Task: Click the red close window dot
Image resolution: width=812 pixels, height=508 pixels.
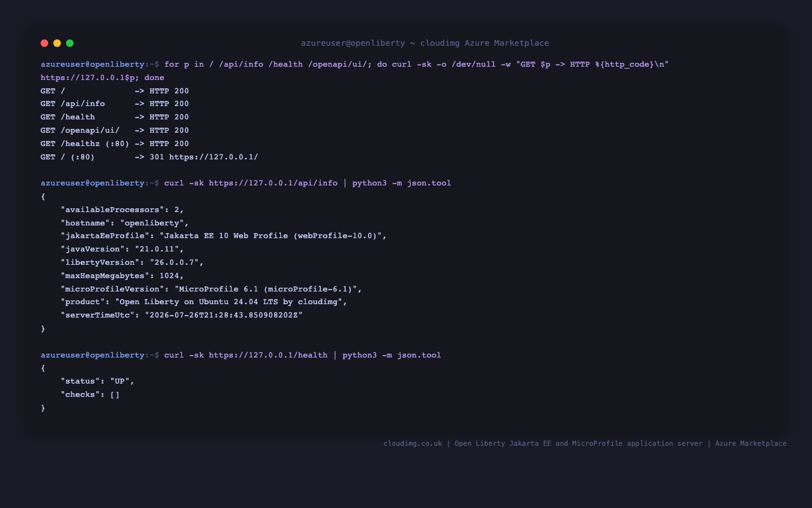Action: point(44,43)
